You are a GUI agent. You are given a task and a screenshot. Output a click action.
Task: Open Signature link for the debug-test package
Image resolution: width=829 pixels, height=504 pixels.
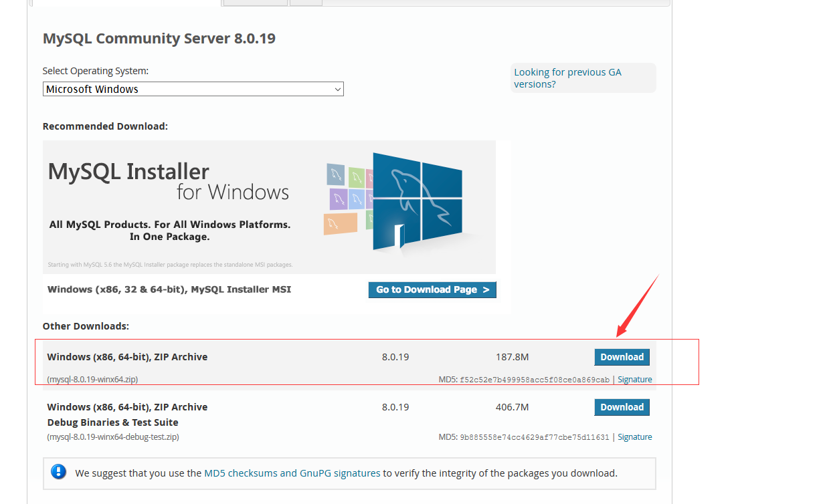pyautogui.click(x=634, y=436)
